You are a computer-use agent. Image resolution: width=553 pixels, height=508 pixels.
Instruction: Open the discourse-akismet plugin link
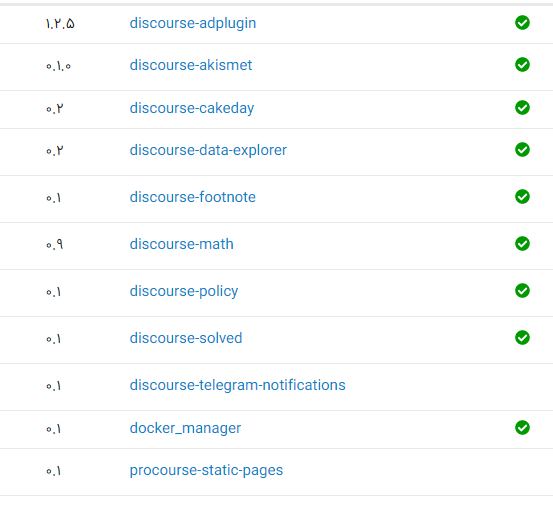click(x=191, y=65)
